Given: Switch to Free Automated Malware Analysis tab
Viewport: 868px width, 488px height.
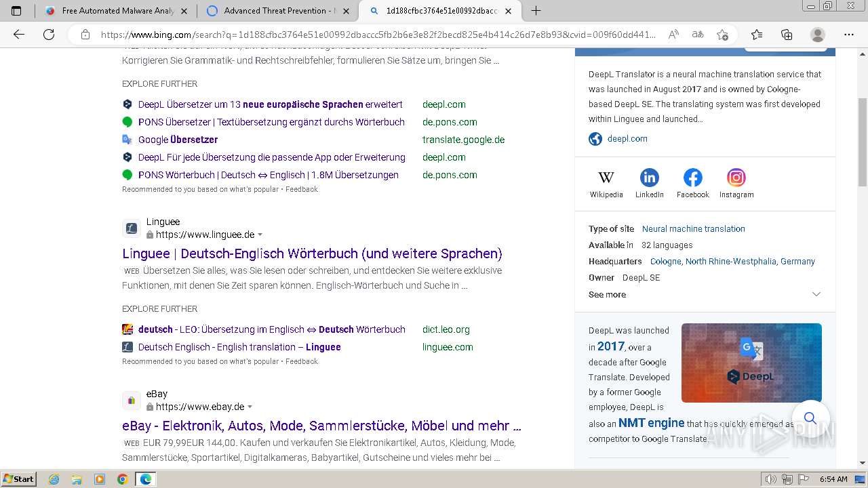Looking at the screenshot, I should point(117,11).
